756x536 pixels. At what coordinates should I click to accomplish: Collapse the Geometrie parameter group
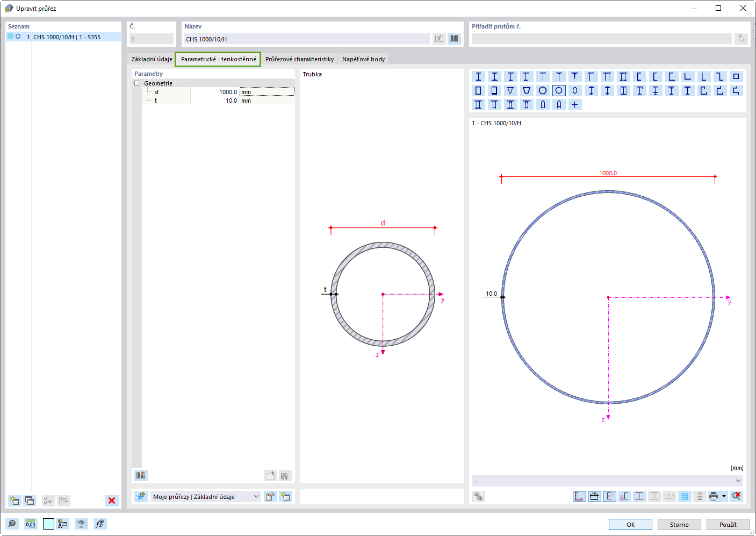point(136,83)
